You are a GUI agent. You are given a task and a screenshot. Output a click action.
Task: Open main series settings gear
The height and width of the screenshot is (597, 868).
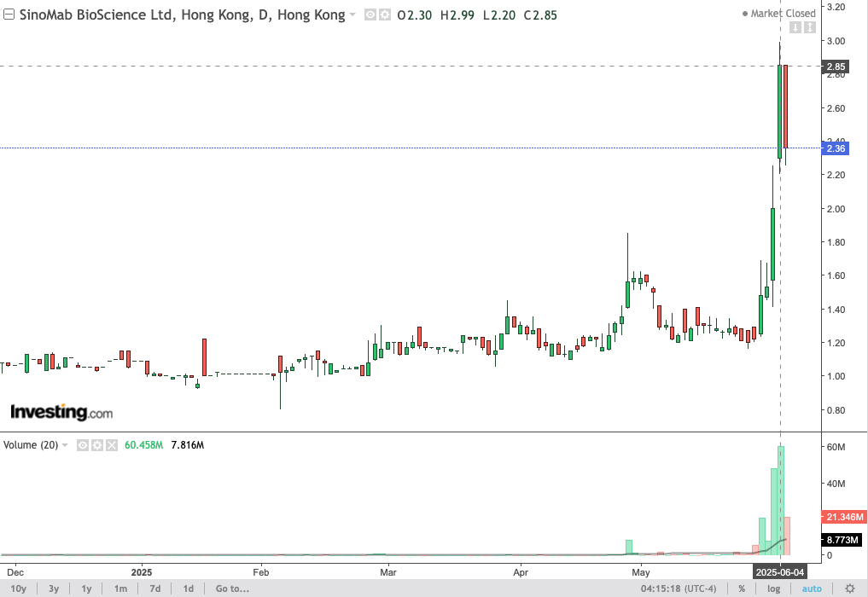tap(384, 15)
